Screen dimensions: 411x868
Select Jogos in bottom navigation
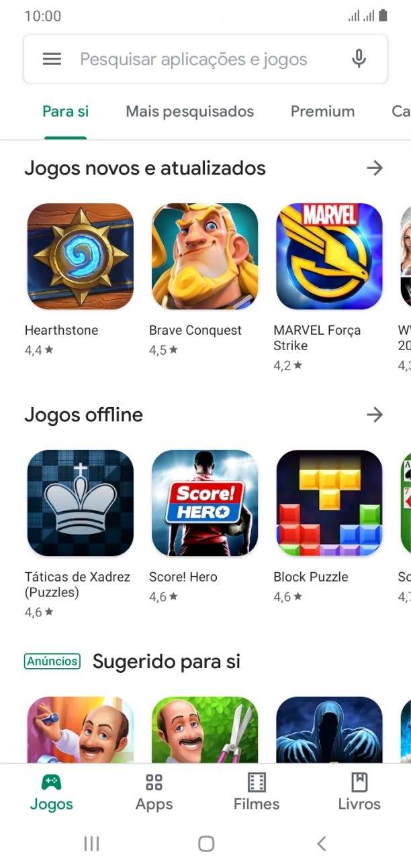coord(52,793)
